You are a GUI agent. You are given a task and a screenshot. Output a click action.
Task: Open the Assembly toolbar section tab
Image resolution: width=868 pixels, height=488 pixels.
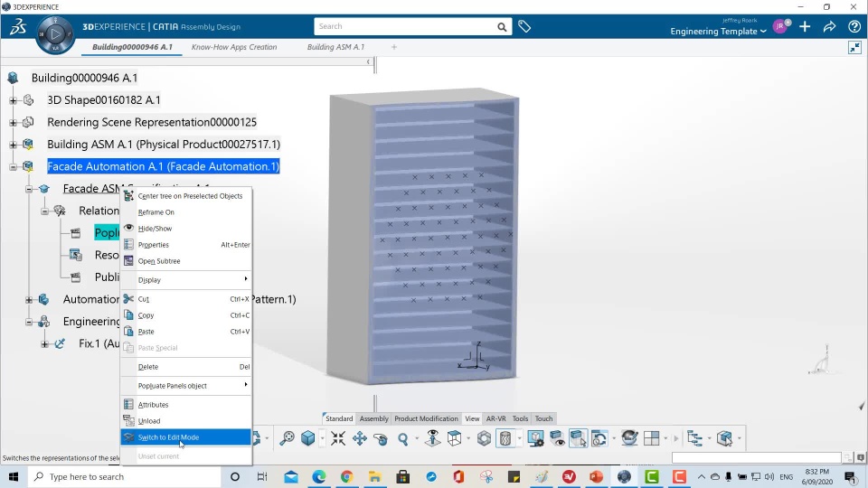[x=373, y=418]
